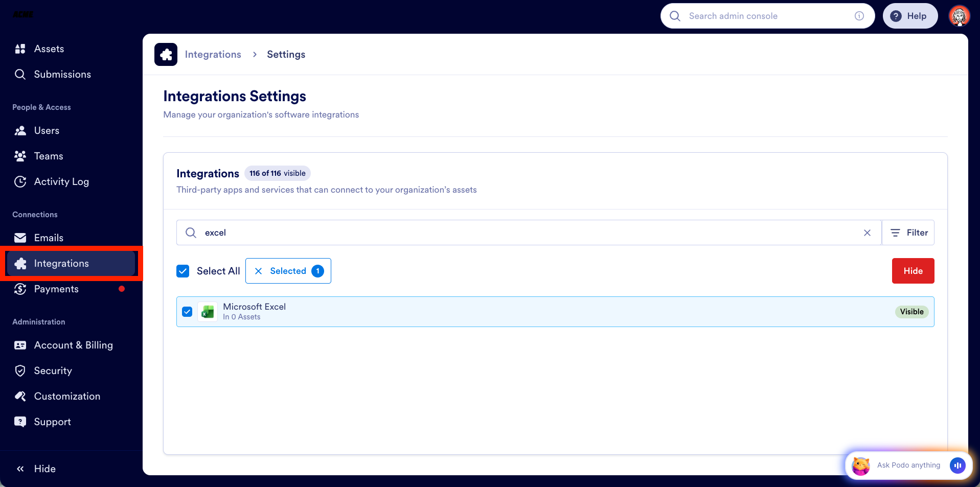Open the Assets section via its grid icon
This screenshot has height=487, width=980.
click(20, 49)
